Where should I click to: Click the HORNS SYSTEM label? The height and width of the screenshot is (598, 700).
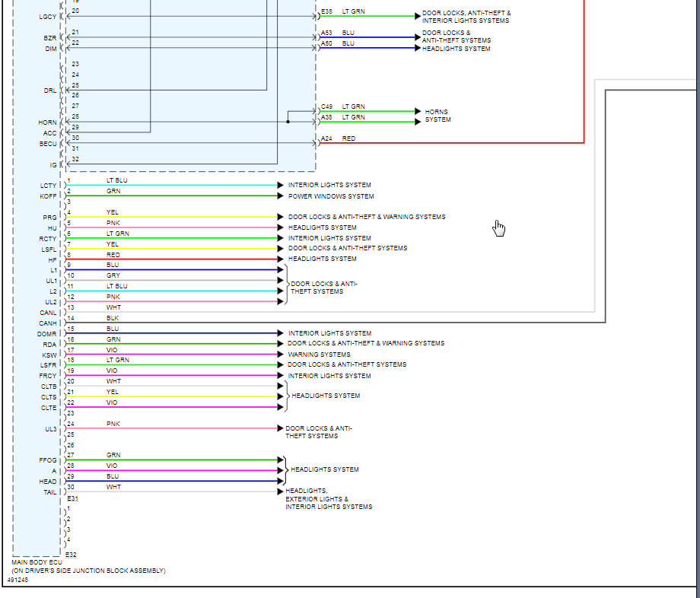point(437,116)
